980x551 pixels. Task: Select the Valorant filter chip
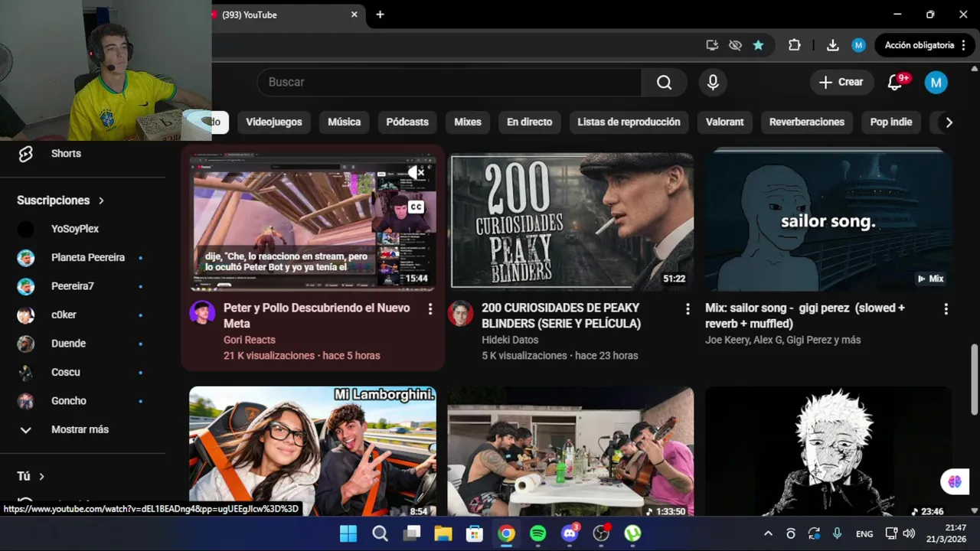pos(724,122)
